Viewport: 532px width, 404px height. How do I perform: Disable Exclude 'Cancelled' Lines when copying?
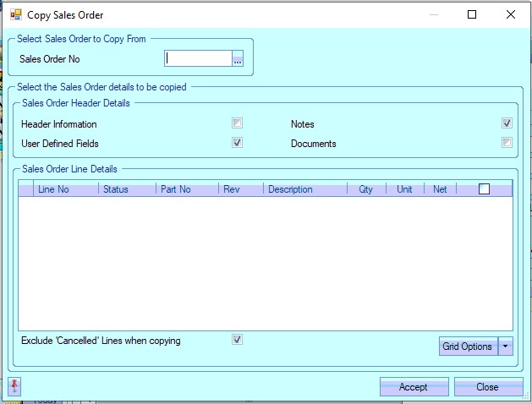click(238, 340)
